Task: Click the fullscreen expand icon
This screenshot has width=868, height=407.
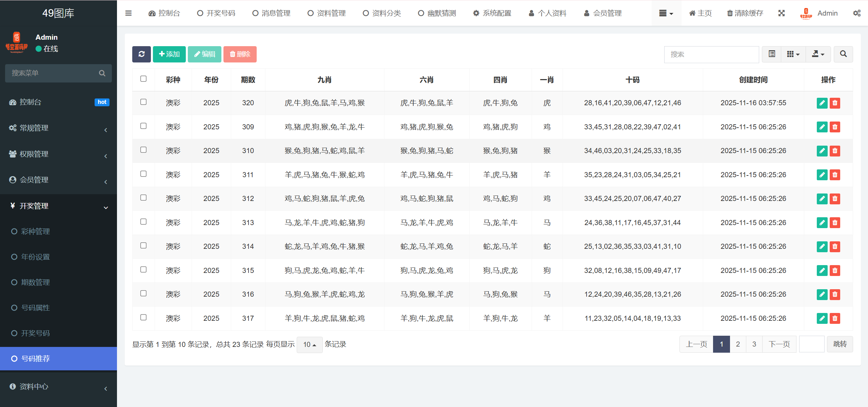Action: [x=782, y=13]
